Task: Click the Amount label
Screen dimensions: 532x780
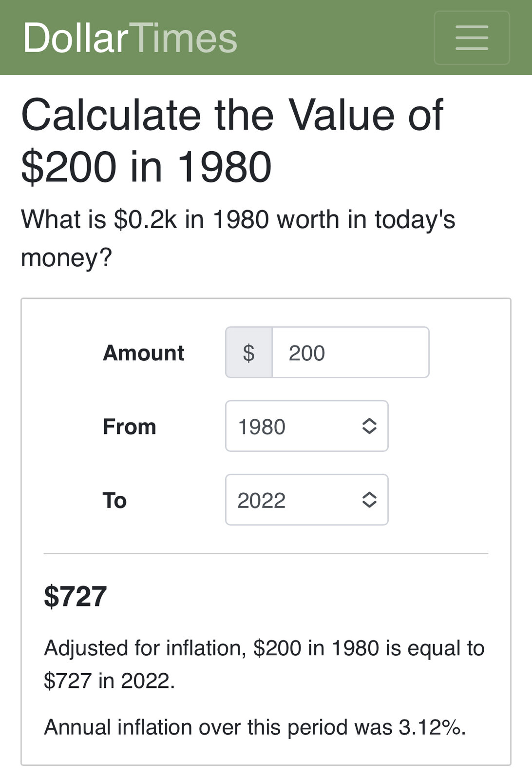Action: tap(144, 353)
